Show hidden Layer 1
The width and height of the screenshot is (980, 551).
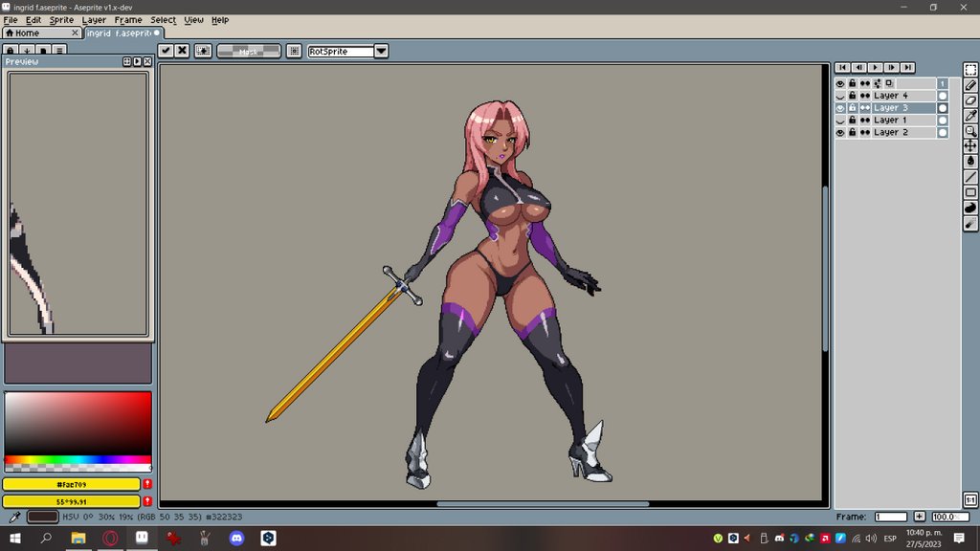tap(840, 120)
